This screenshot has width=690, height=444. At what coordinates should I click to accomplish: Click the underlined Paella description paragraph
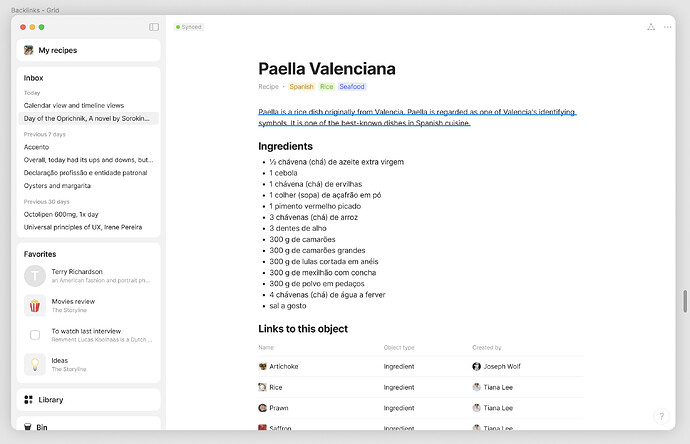417,117
